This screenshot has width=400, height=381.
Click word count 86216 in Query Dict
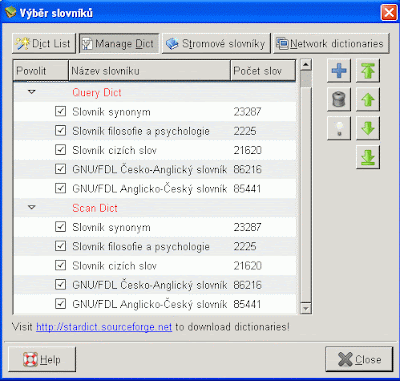[247, 169]
